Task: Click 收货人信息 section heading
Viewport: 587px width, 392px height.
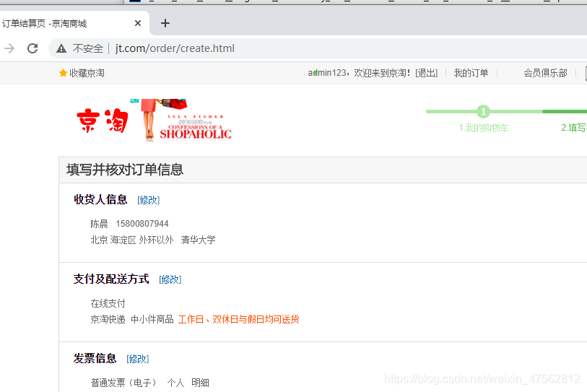Action: [x=100, y=199]
